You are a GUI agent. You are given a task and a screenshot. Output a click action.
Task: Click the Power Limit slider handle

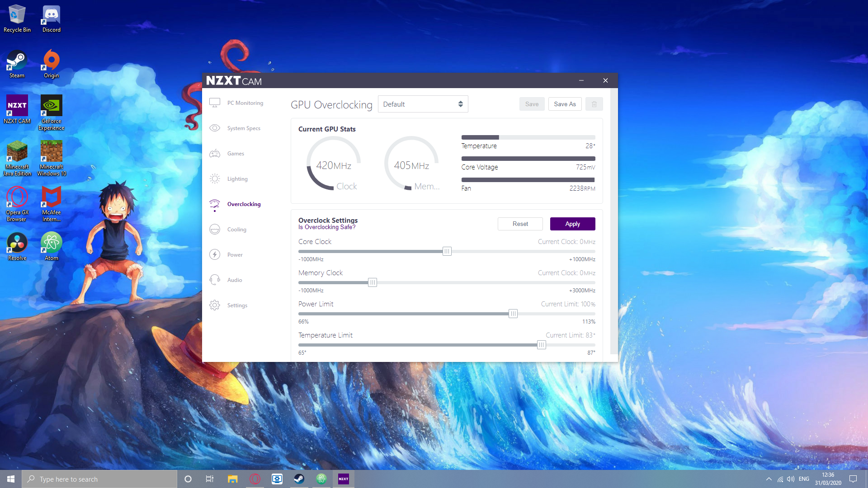513,314
